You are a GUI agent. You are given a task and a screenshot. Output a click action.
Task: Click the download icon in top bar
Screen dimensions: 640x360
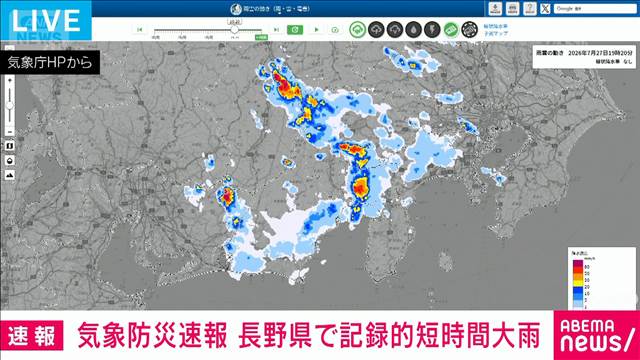pos(495,9)
